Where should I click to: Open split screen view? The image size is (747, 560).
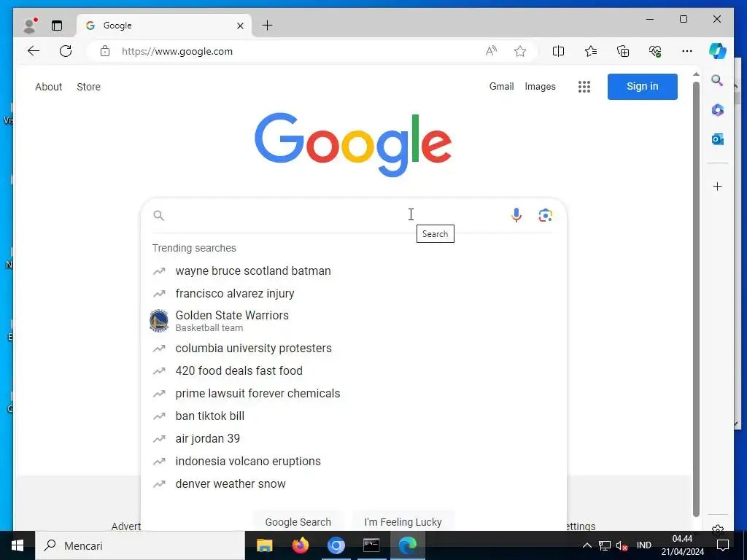[558, 51]
